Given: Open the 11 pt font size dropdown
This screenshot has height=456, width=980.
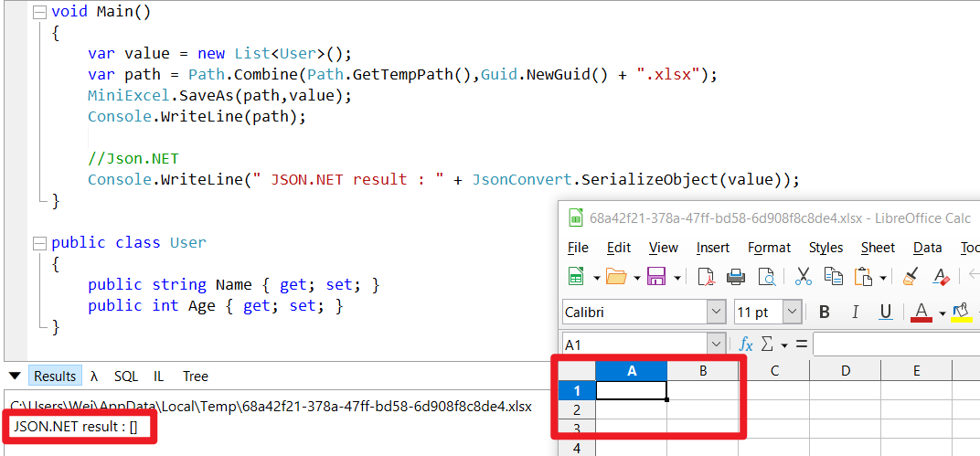Looking at the screenshot, I should (793, 312).
